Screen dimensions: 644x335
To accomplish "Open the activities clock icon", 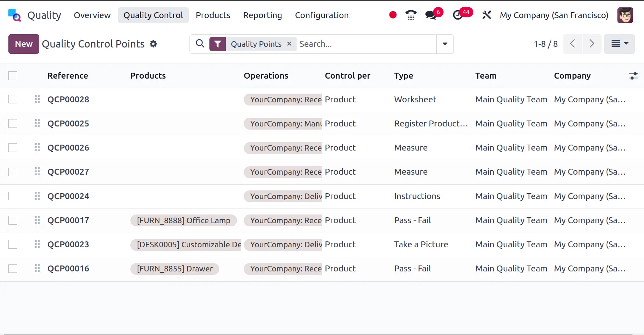I will [458, 15].
